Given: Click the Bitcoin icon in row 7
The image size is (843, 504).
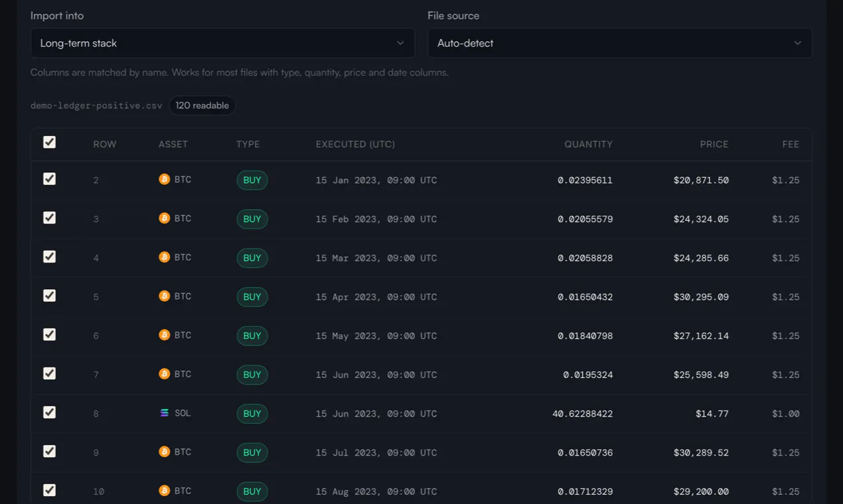Looking at the screenshot, I should coord(165,374).
